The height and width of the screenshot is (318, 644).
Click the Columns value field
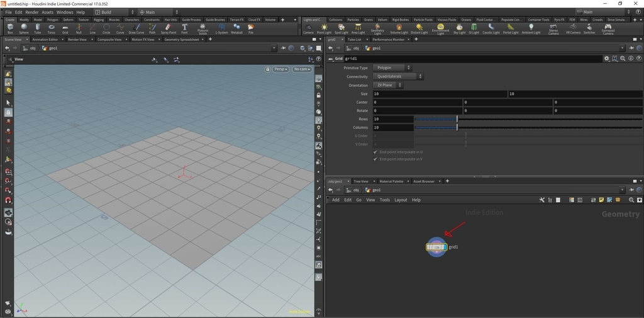click(x=393, y=128)
